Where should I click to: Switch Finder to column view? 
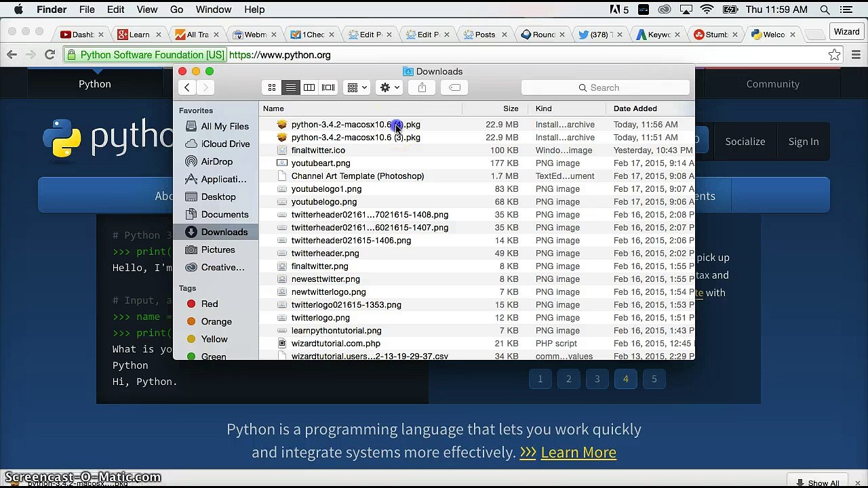[309, 87]
